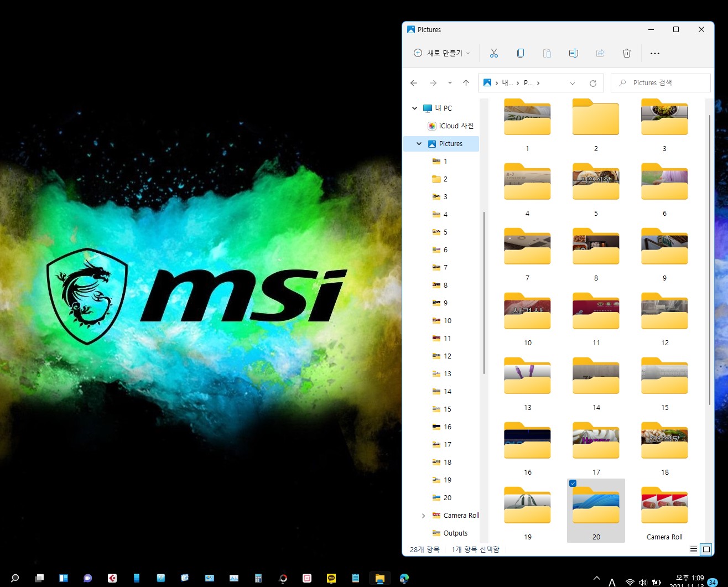Image resolution: width=728 pixels, height=587 pixels.
Task: Click the Paste clipboard icon in toolbar
Action: [x=547, y=53]
